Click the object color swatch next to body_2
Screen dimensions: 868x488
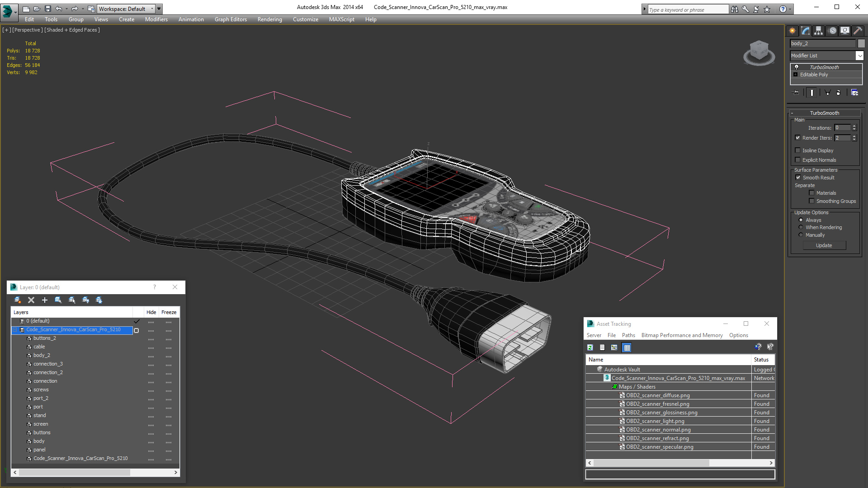(861, 43)
